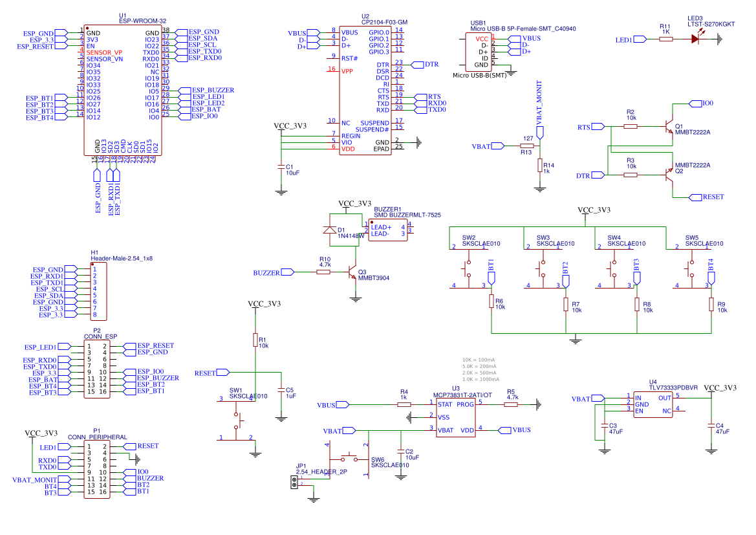
Task: Select the Q2 MMBT2222A transistor symbol
Action: point(669,175)
